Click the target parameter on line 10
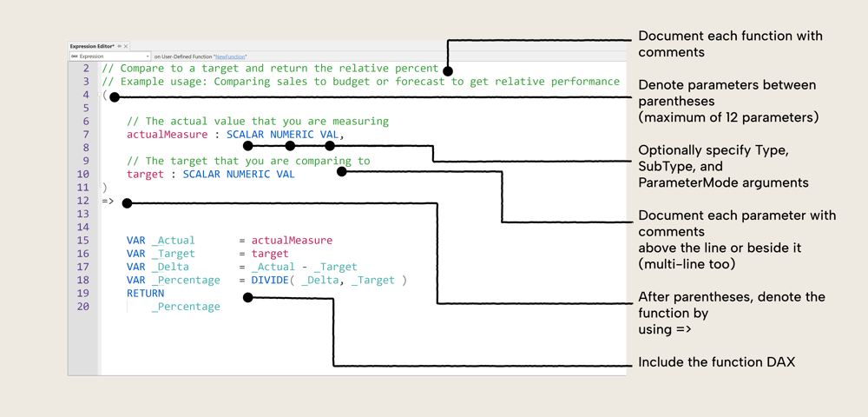 point(145,174)
